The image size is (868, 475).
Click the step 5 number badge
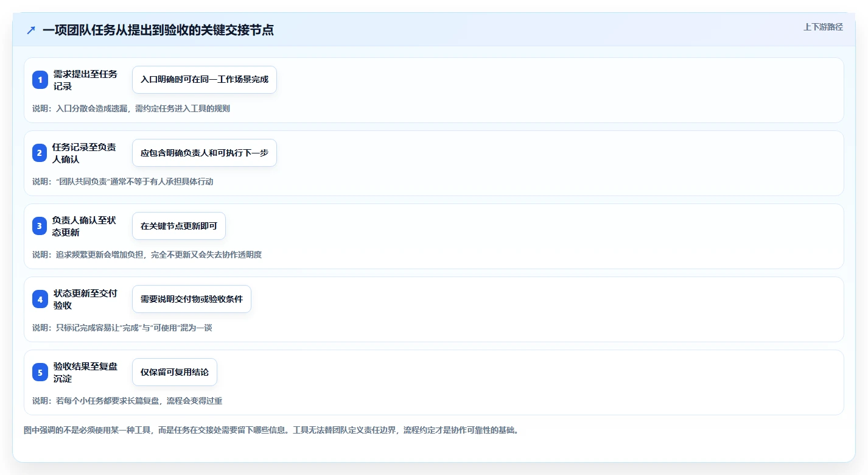pos(40,372)
